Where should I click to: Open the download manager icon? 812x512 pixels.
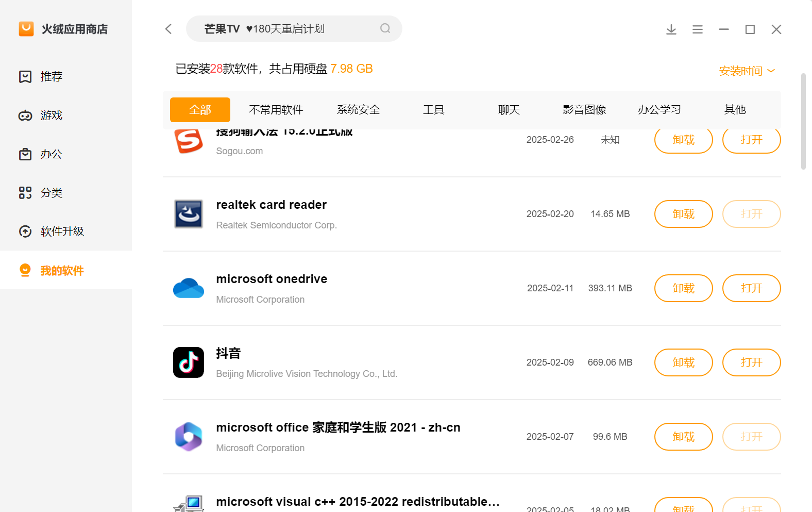671,29
